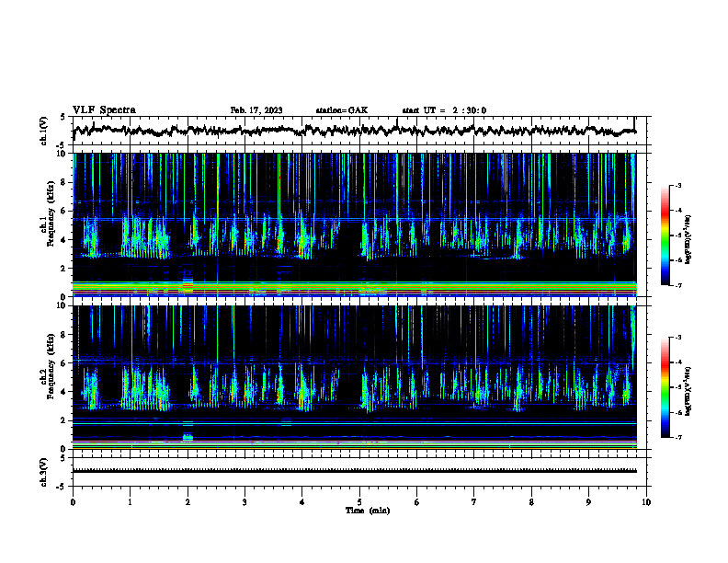Click the "-7" label on ch.2 colorbar
Viewport: 728px width, 563px height.
point(678,437)
